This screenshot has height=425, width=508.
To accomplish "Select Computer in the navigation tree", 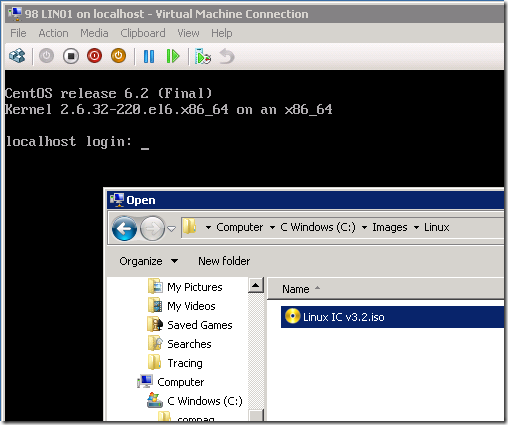I will point(180,382).
